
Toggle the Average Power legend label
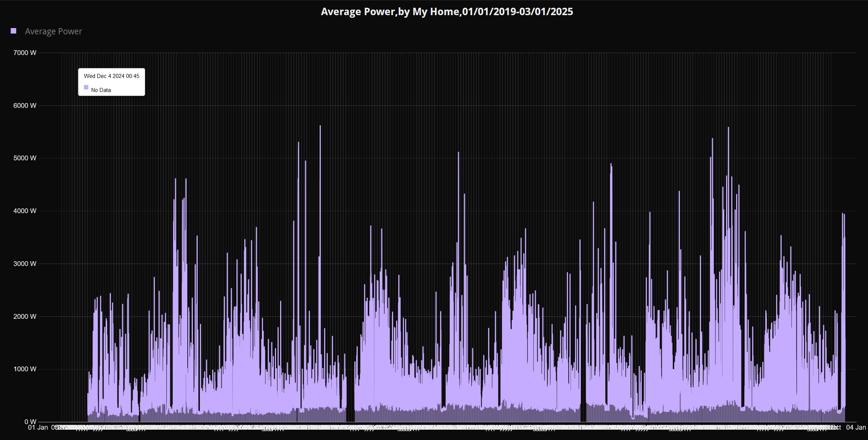click(53, 31)
